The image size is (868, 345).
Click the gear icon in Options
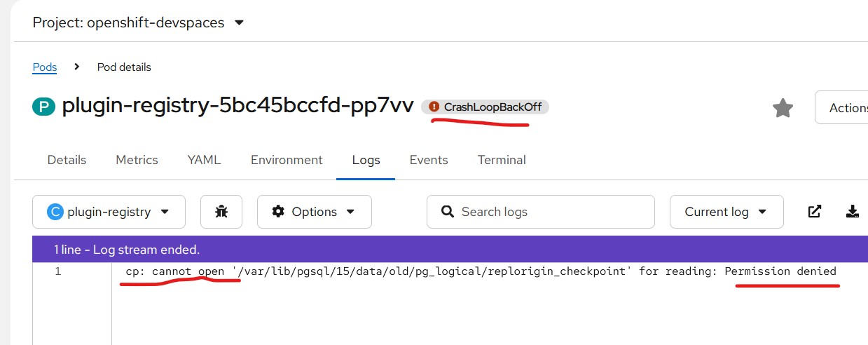tap(278, 212)
